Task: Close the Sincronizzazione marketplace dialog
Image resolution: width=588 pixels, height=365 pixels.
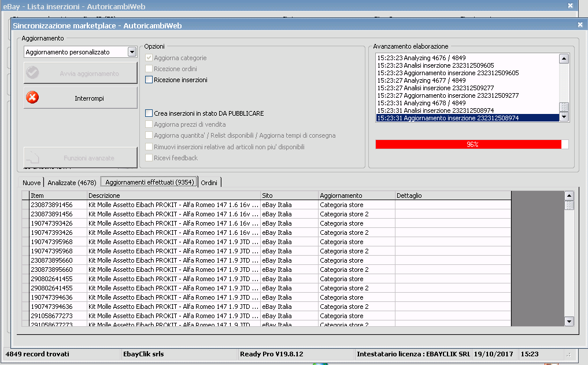Action: (580, 25)
